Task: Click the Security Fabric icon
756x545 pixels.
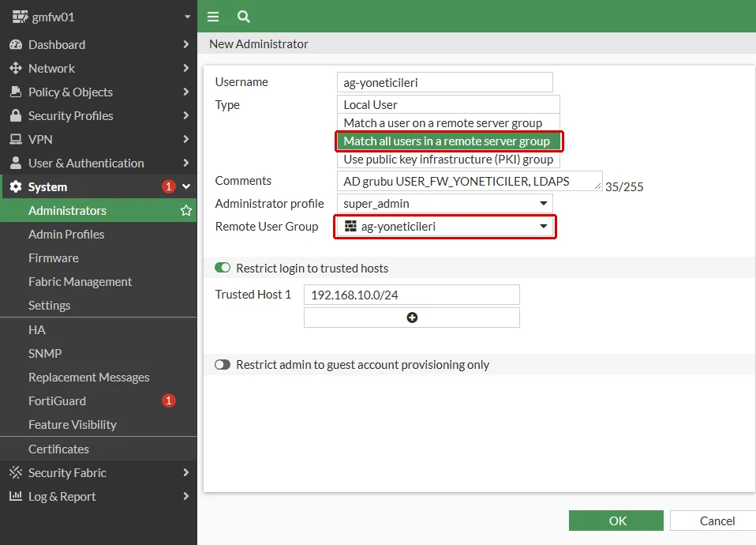Action: [16, 472]
